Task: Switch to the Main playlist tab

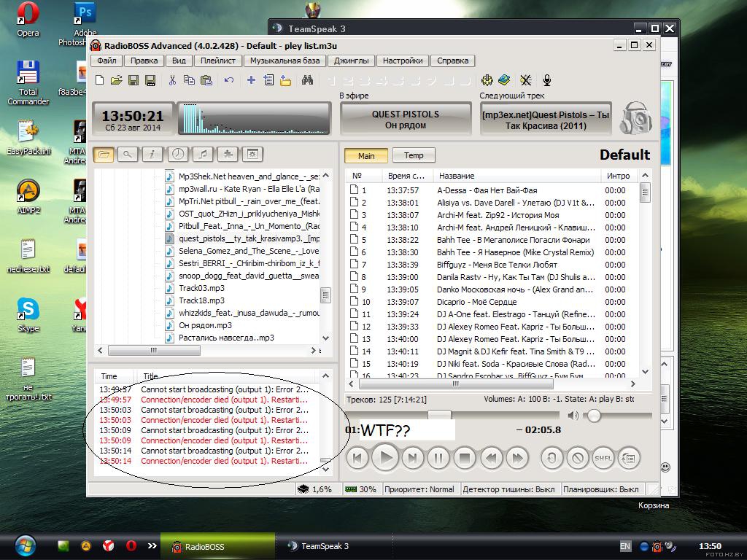Action: click(x=366, y=155)
